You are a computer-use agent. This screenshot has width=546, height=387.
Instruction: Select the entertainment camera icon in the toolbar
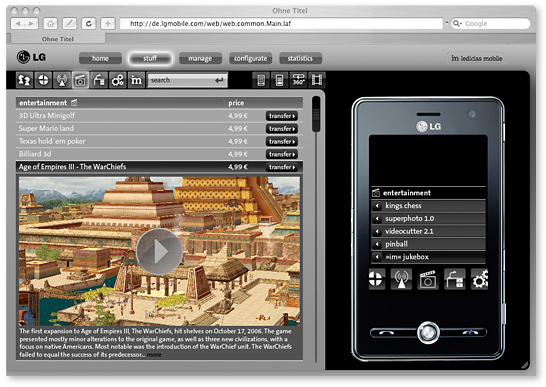80,80
